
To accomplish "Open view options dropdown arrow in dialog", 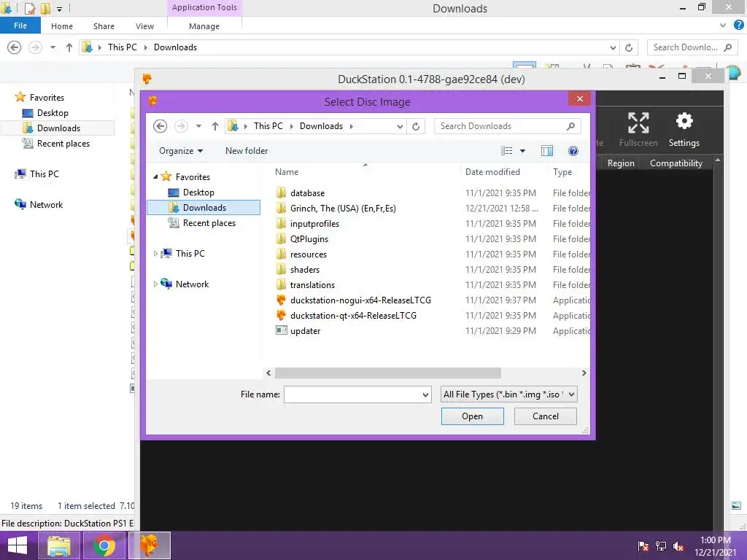I will coord(522,151).
